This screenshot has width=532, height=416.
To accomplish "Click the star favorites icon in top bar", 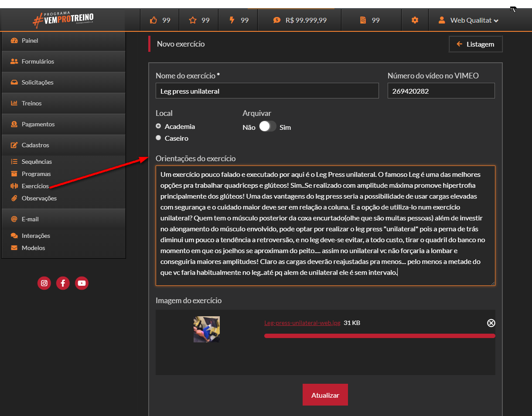I will tap(193, 20).
